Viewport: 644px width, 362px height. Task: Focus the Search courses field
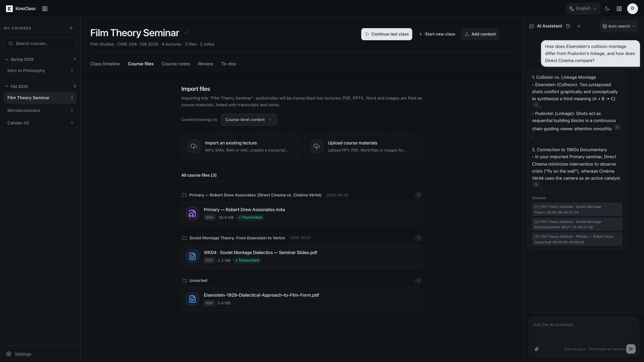tap(40, 43)
